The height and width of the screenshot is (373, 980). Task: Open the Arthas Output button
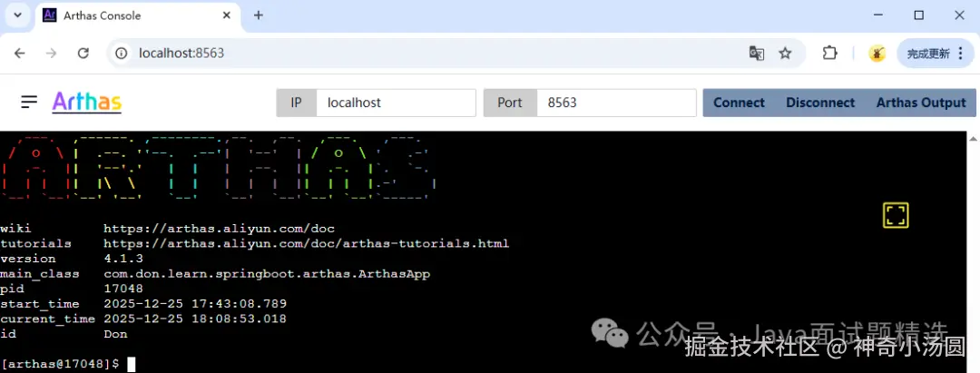pos(921,103)
